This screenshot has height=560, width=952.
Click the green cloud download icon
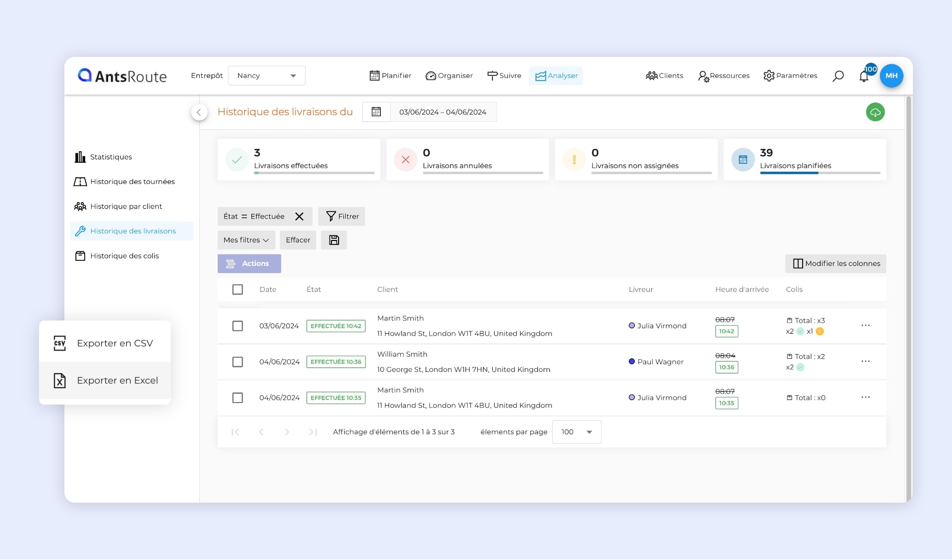[x=875, y=112]
